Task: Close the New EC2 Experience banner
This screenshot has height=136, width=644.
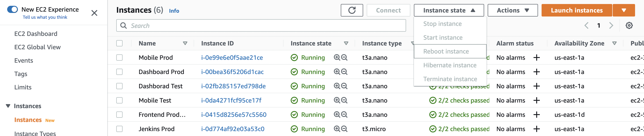Action: tap(94, 13)
